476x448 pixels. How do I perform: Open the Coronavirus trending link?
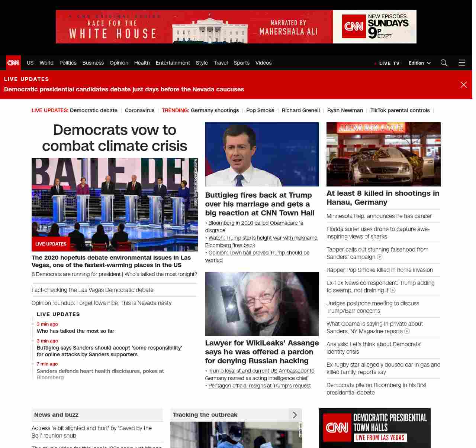click(x=139, y=110)
